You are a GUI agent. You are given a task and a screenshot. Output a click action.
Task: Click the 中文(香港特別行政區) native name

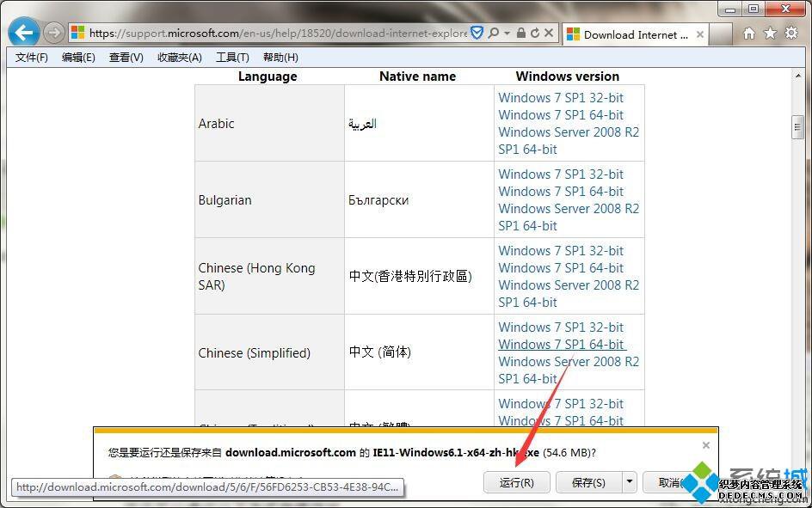[410, 276]
